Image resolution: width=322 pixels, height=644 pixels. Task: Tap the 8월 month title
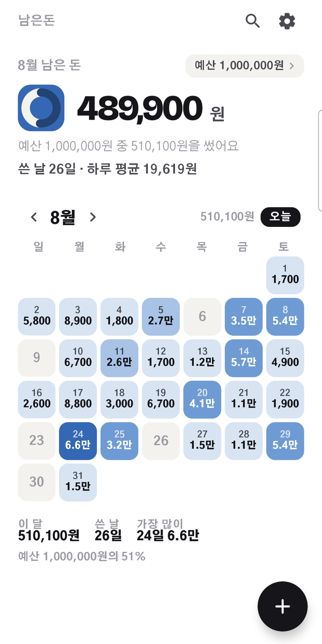63,217
